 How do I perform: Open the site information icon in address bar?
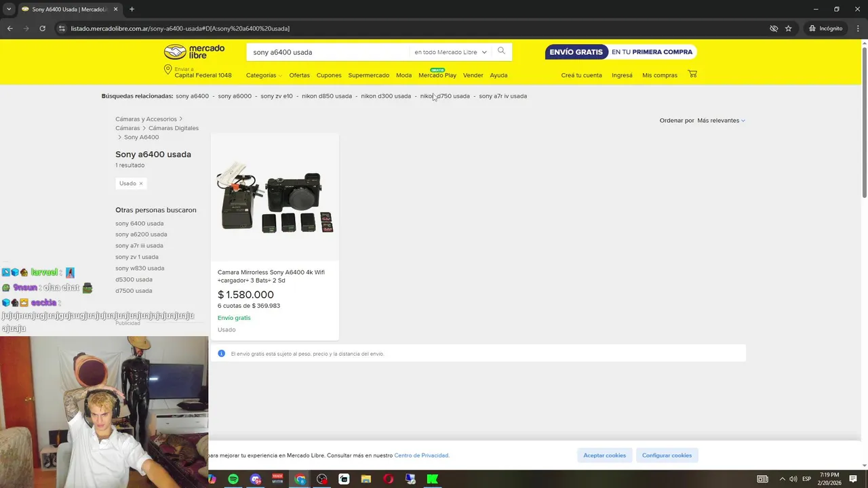[62, 28]
